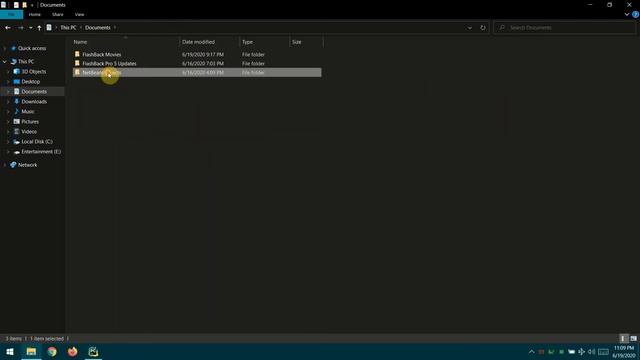Open the View ribbon tab

79,14
